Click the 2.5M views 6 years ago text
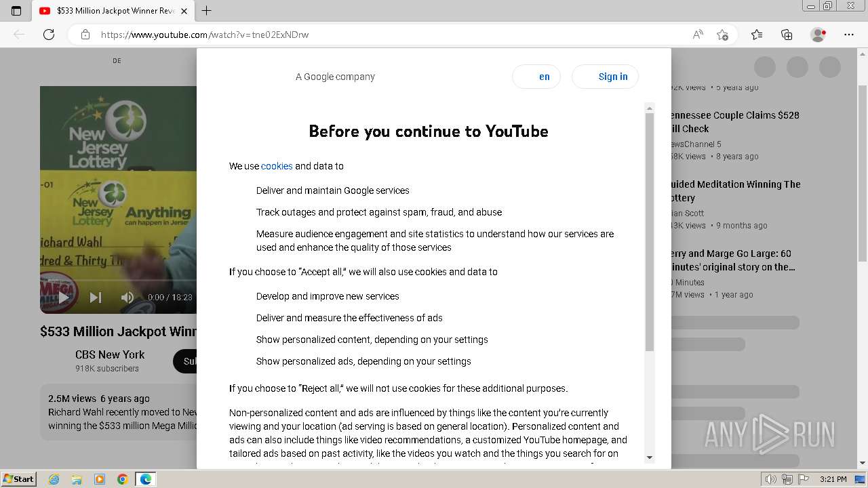This screenshot has height=488, width=868. 99,399
